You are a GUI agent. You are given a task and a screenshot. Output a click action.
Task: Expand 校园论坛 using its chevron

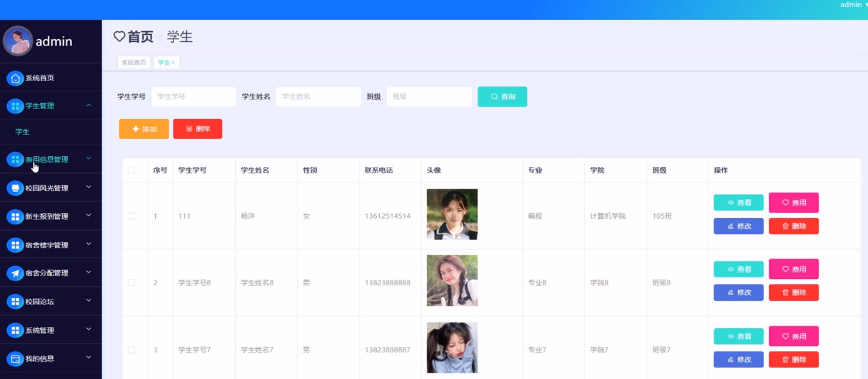point(89,300)
